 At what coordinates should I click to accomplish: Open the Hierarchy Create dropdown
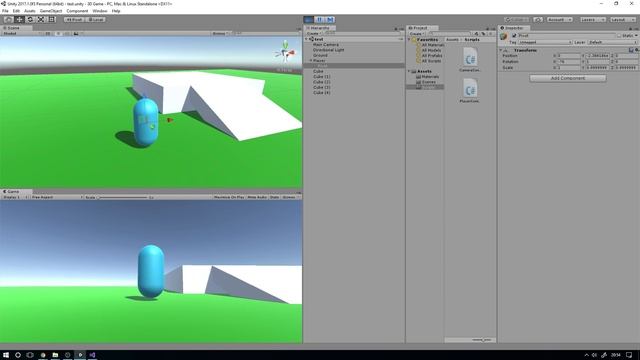point(313,33)
